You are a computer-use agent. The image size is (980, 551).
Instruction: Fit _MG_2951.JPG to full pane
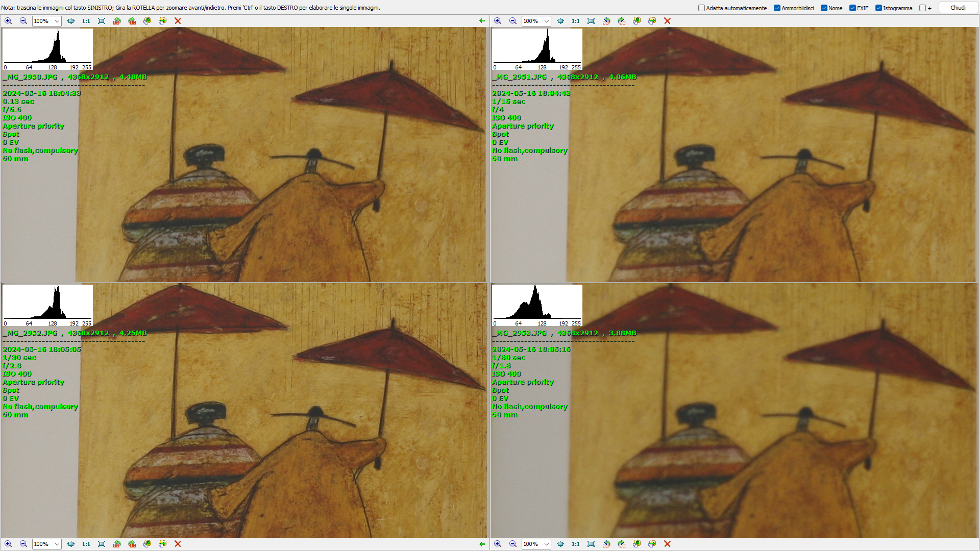[591, 21]
